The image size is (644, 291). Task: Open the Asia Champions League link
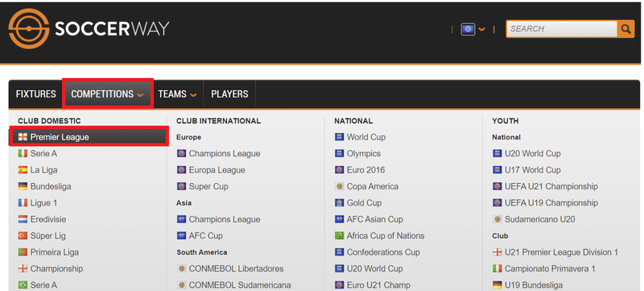pyautogui.click(x=225, y=219)
